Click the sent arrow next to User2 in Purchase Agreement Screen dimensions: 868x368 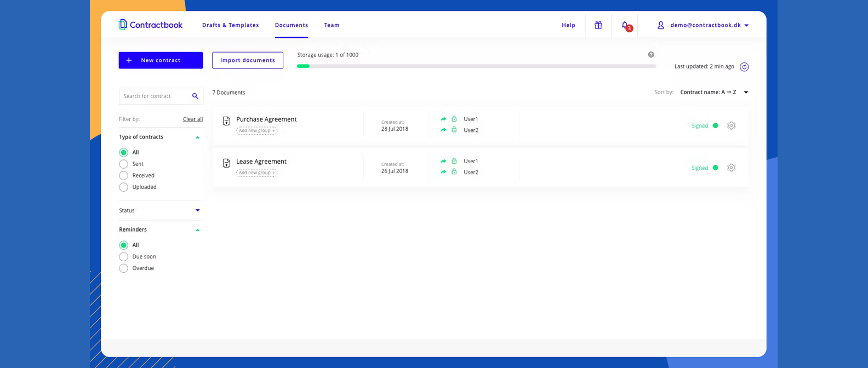click(443, 130)
